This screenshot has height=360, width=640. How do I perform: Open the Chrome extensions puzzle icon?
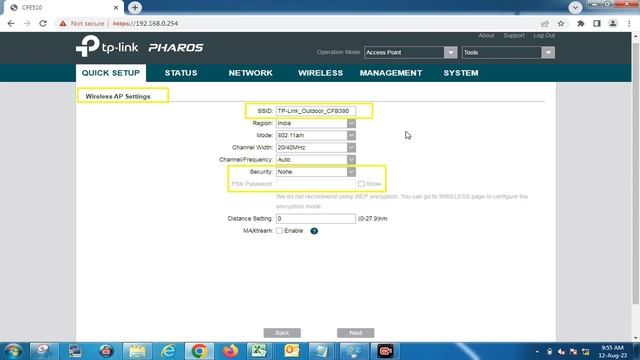580,24
